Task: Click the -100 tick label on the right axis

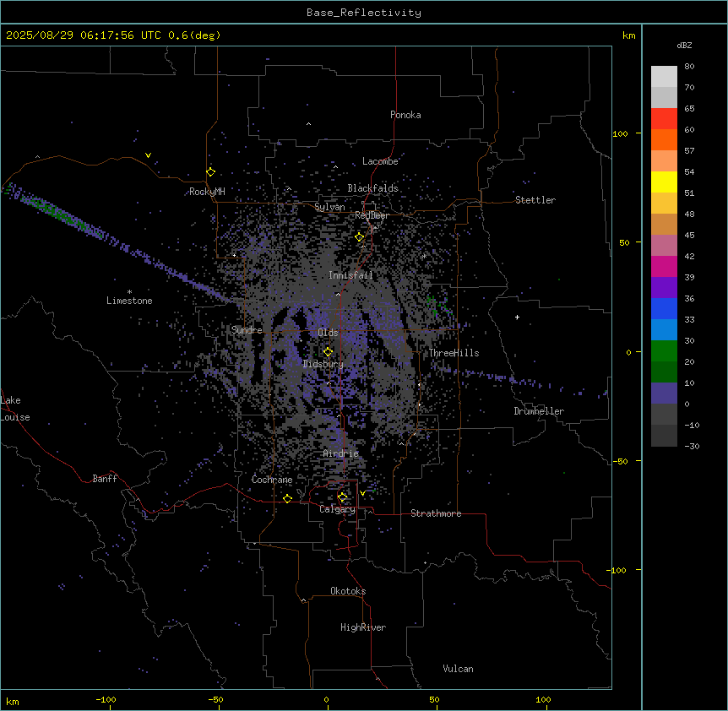Action: coord(617,570)
